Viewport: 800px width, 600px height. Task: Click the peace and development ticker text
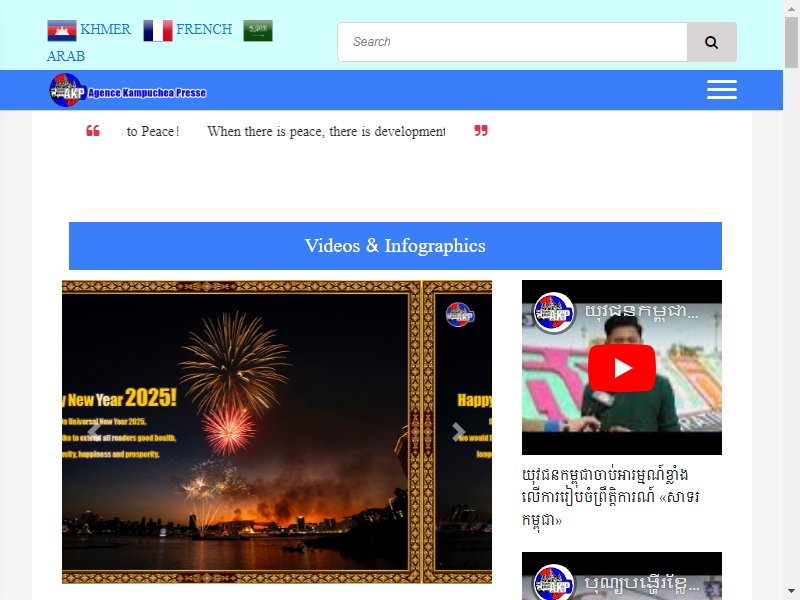(x=286, y=131)
